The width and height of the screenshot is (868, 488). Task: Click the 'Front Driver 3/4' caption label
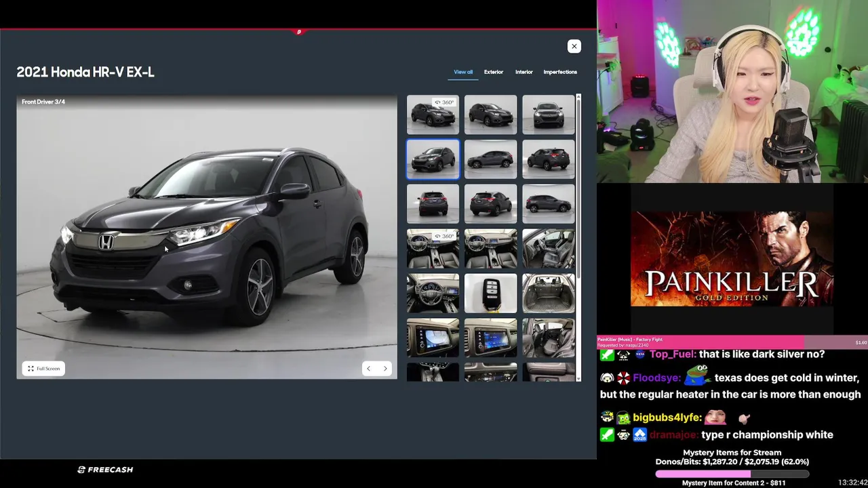[x=43, y=102]
